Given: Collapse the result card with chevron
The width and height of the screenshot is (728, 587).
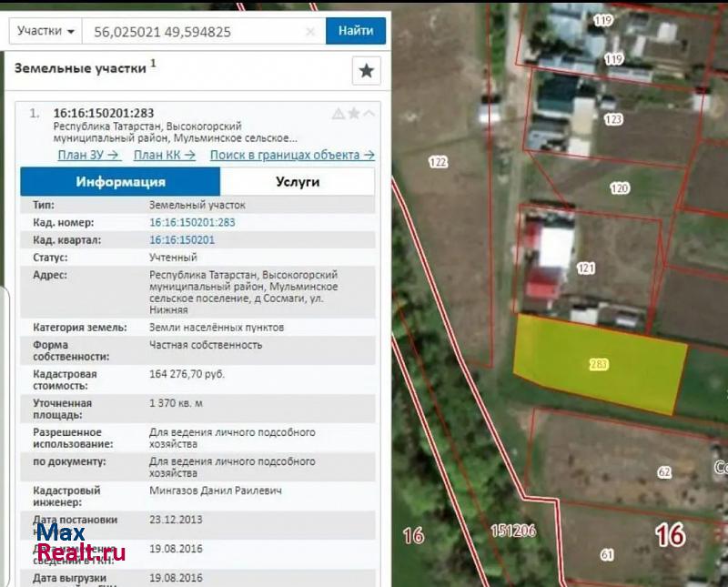Looking at the screenshot, I should click(369, 114).
